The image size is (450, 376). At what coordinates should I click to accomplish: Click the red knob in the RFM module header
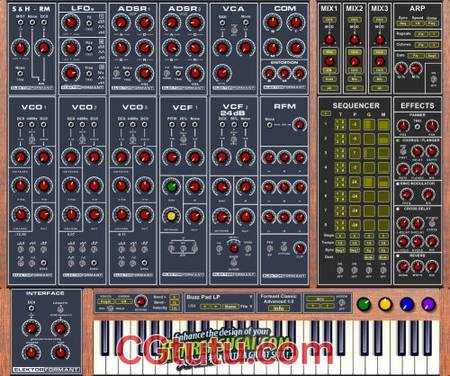(x=299, y=125)
